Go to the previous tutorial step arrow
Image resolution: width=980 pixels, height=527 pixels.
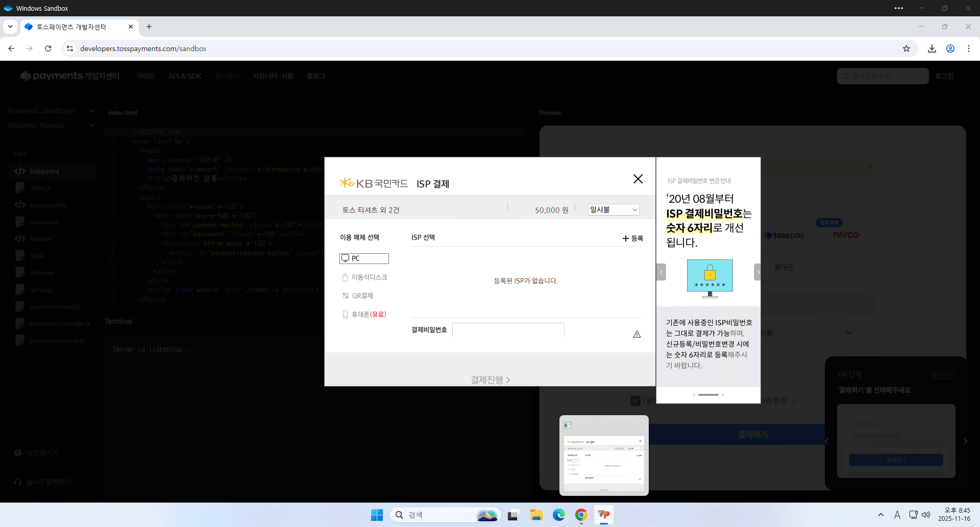(827, 441)
